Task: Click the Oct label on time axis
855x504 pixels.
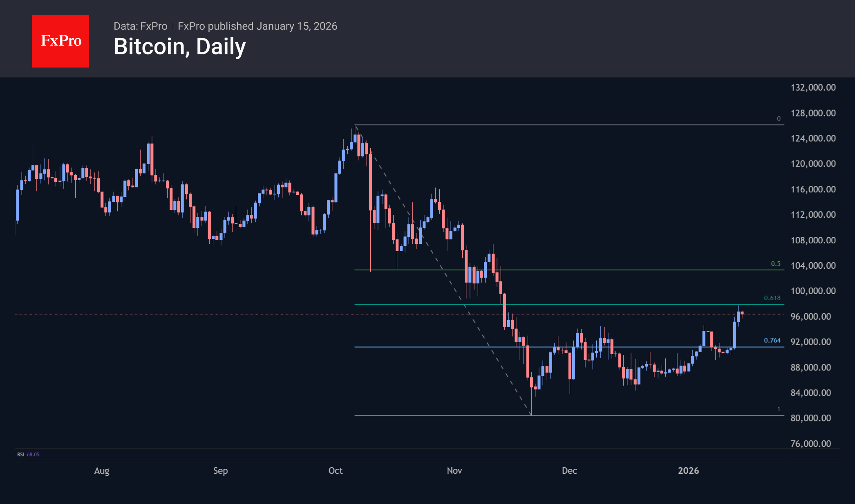Action: coord(336,471)
